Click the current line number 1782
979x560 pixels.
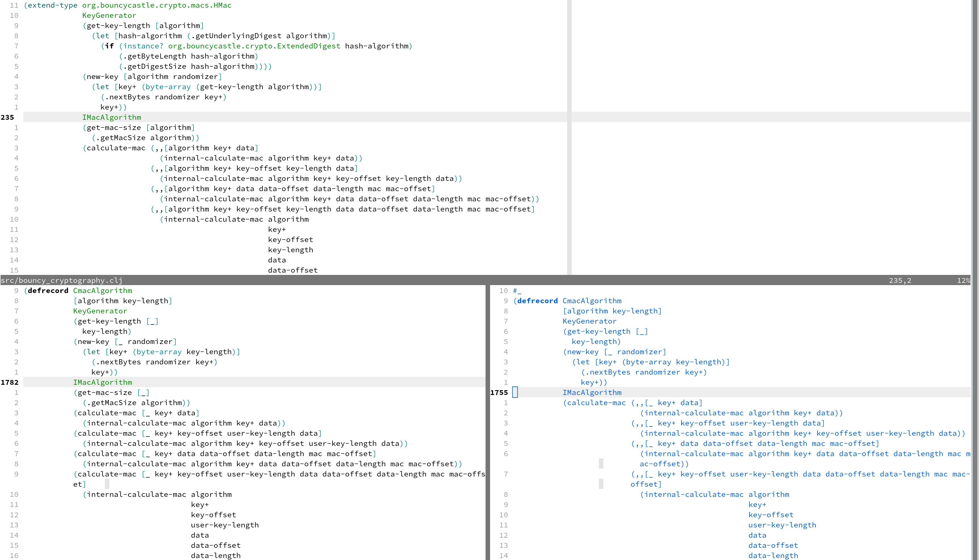(10, 382)
